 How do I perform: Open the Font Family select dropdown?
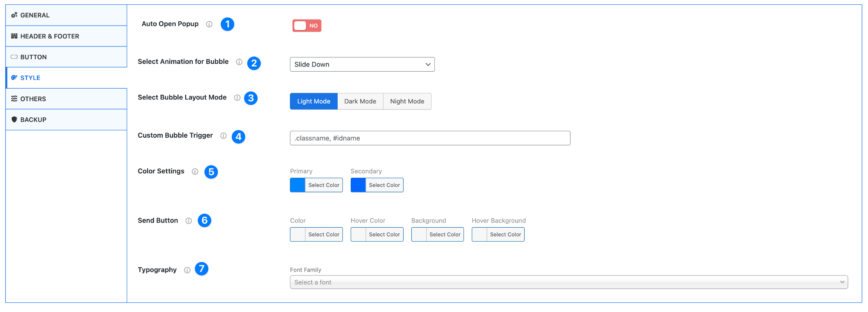pos(569,282)
